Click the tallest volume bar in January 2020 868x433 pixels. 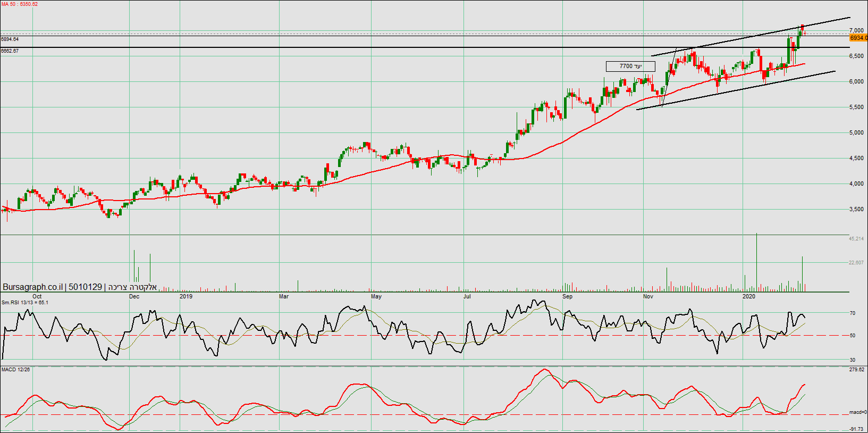coord(756,262)
